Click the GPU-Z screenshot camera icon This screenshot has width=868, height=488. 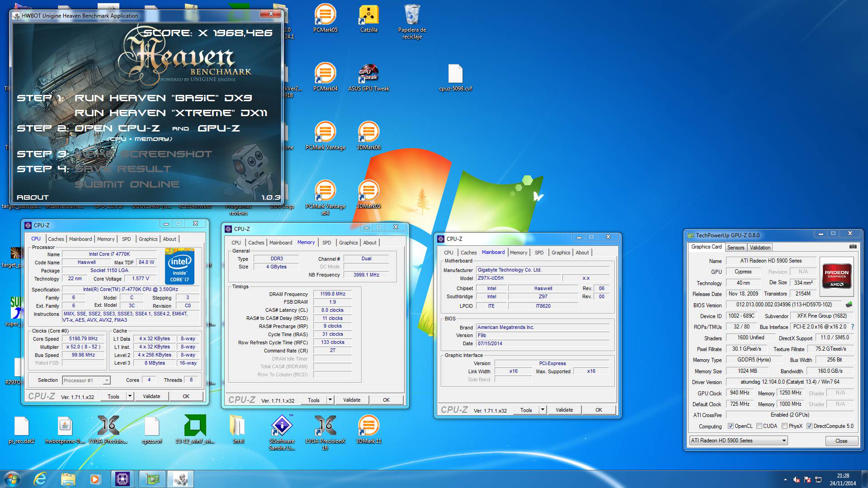point(853,247)
